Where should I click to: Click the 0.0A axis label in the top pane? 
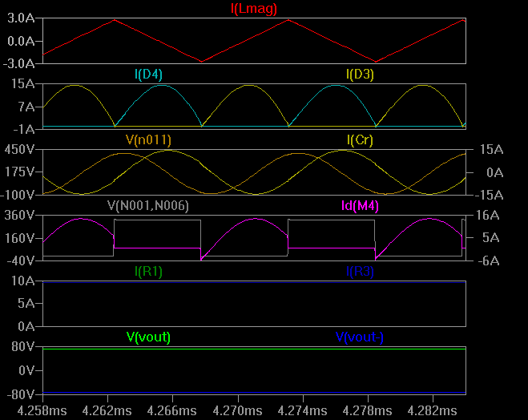pos(21,42)
